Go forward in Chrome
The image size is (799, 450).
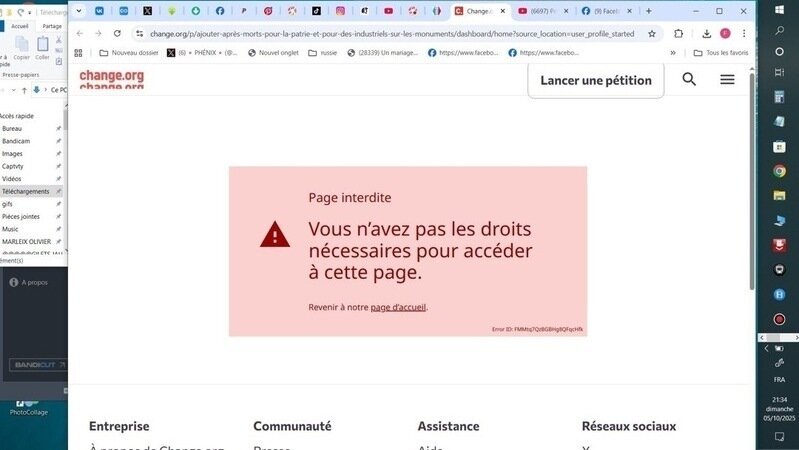[98, 34]
